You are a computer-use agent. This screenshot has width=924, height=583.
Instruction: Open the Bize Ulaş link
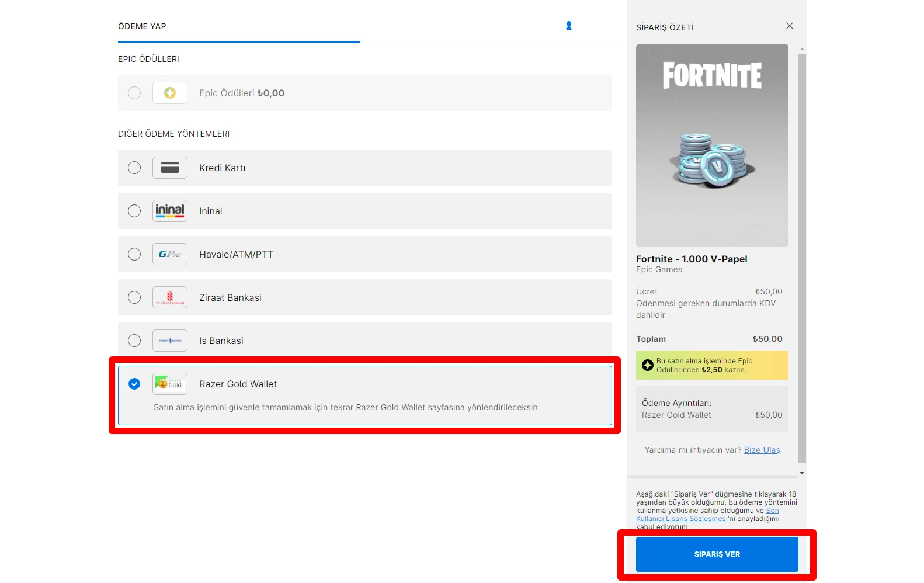click(762, 450)
